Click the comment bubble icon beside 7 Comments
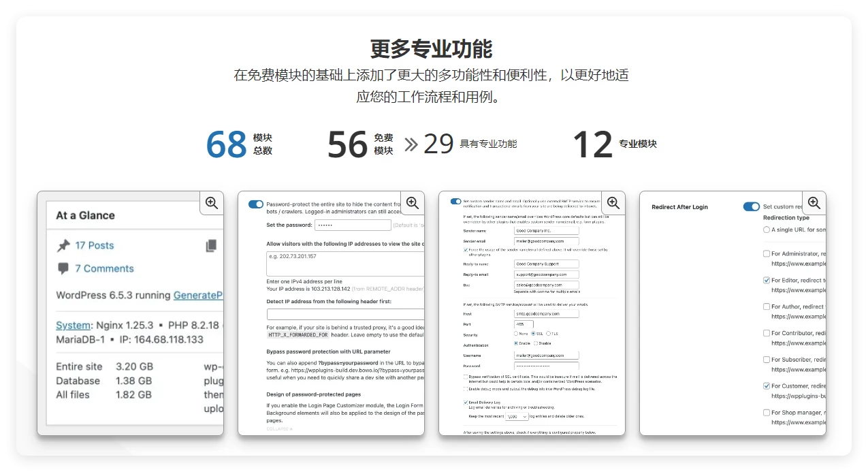868x472 pixels. [x=63, y=268]
